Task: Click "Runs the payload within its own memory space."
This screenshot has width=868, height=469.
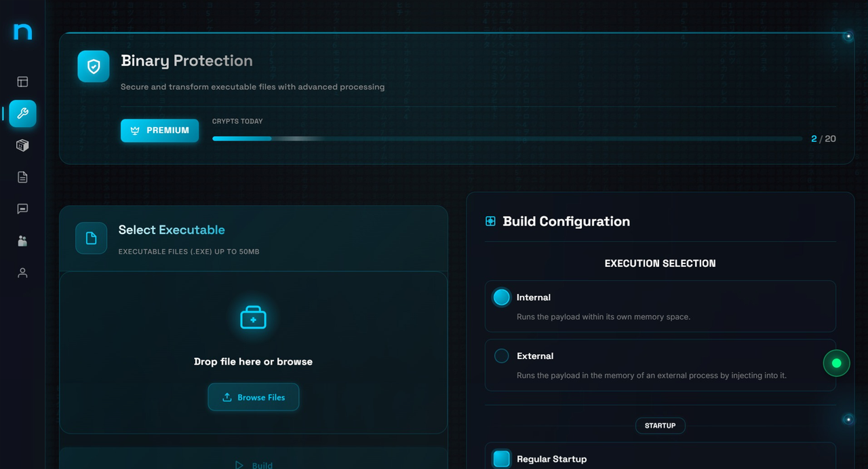Action: tap(604, 317)
